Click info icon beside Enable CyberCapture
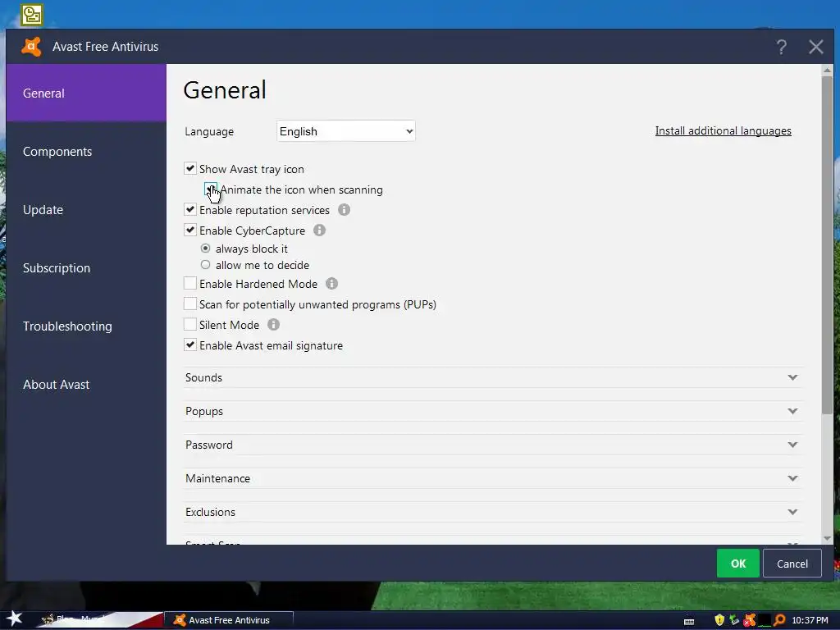The image size is (840, 630). click(319, 231)
